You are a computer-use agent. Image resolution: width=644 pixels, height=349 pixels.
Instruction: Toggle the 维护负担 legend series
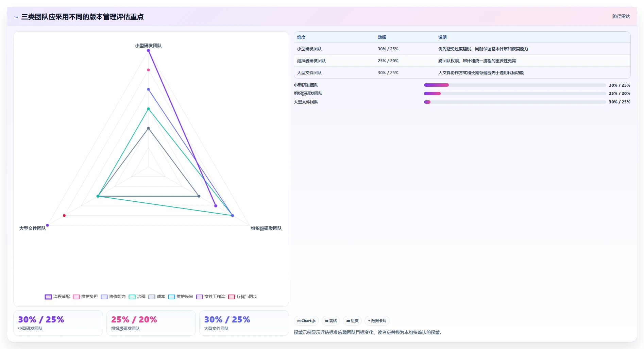[85, 297]
